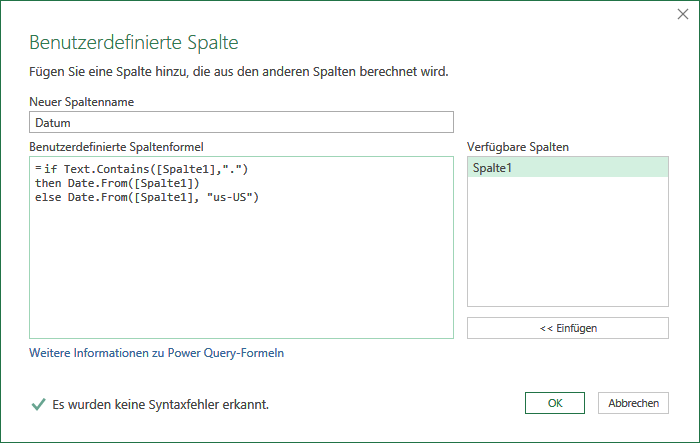Viewport: 700px width, 443px height.
Task: Click the equals sign starting the formula
Action: click(38, 169)
